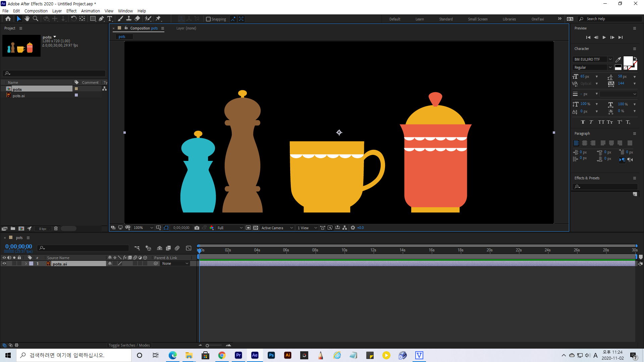The width and height of the screenshot is (644, 362).
Task: Open Illustrator from the Windows taskbar
Action: pyautogui.click(x=288, y=355)
